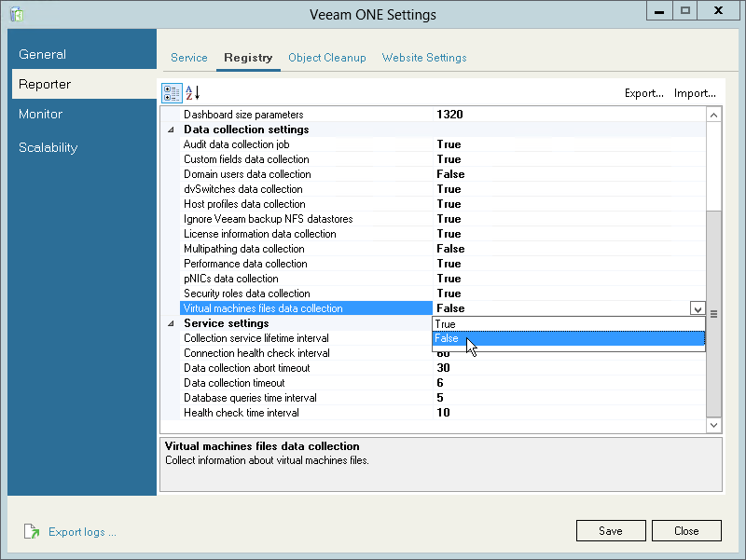Screen dimensions: 746x560
Task: Click the Export logs icon
Action: 32,531
